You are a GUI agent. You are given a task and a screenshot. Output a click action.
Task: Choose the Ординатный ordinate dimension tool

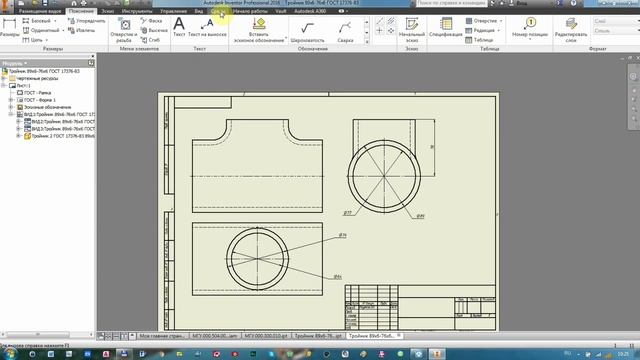(x=40, y=30)
